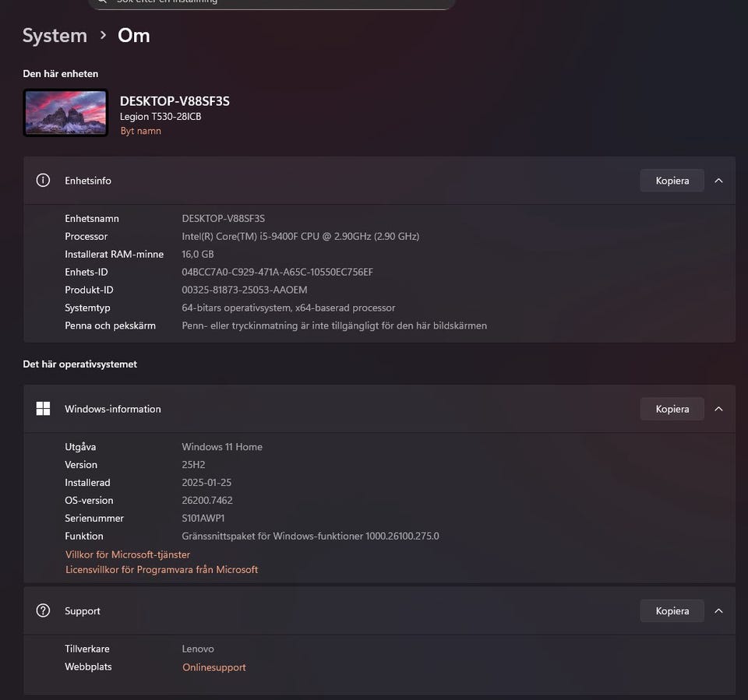Select the DESKTOP-V88SF3S heading text
This screenshot has width=748, height=700.
click(x=175, y=101)
